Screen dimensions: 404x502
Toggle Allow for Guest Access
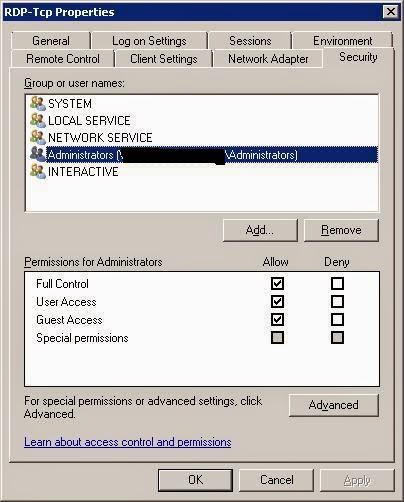(277, 319)
